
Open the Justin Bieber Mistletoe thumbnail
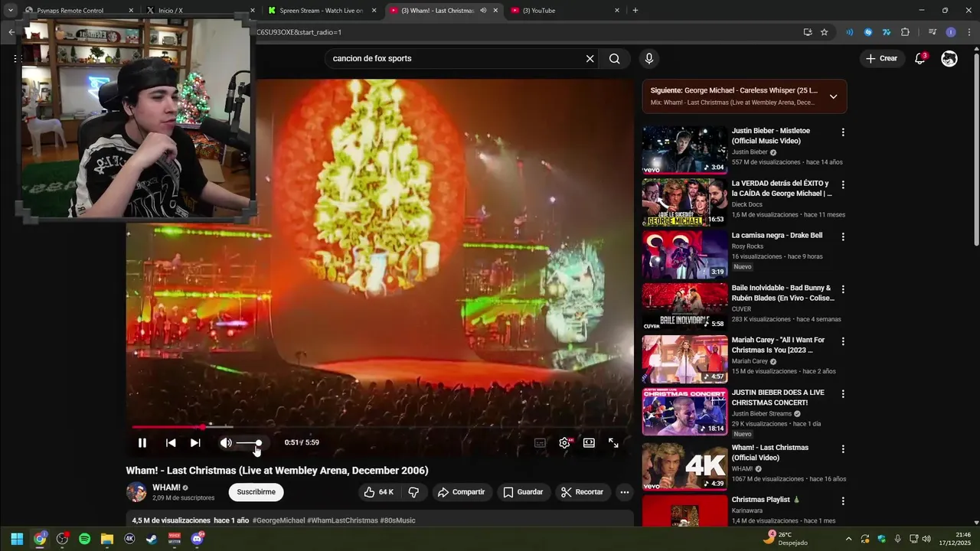click(684, 150)
